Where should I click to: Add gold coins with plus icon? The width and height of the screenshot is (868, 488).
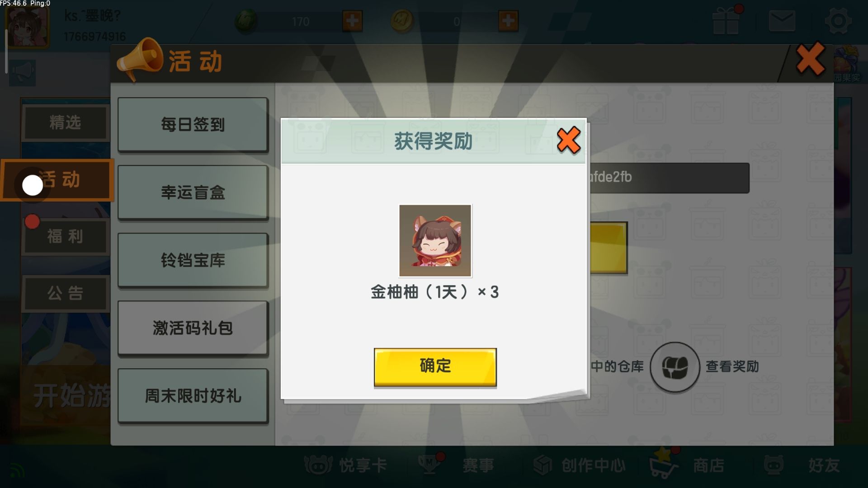point(508,21)
